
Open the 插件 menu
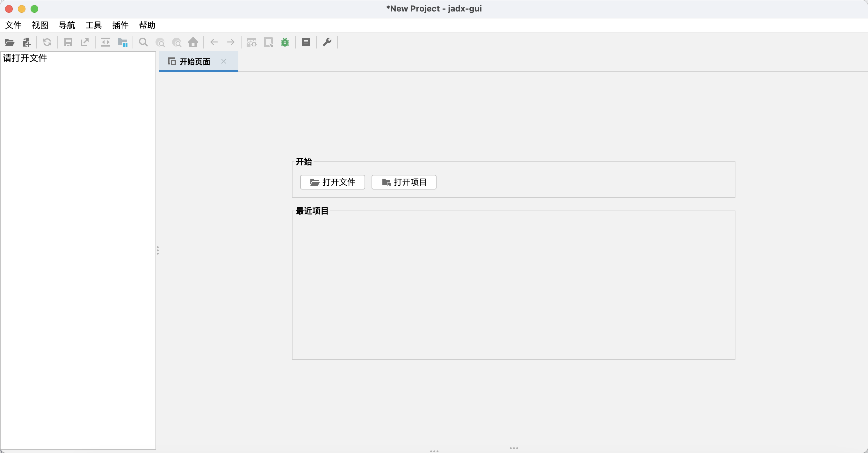coord(120,25)
